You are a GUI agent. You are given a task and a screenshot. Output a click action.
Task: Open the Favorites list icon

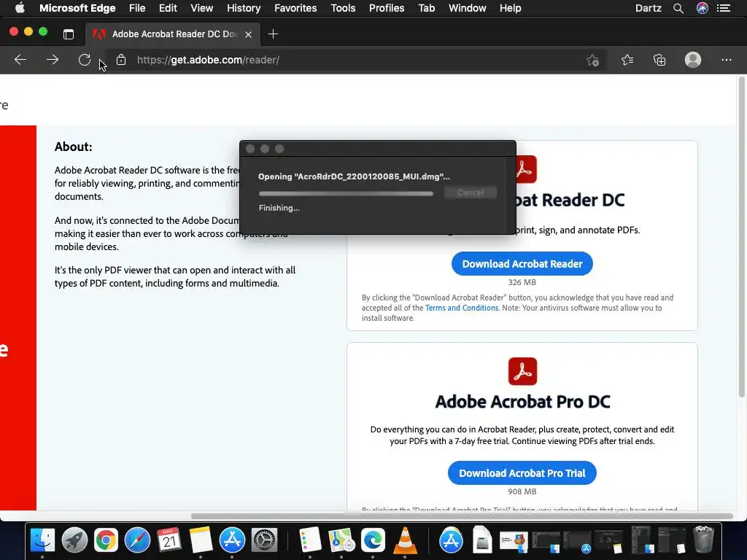(627, 60)
